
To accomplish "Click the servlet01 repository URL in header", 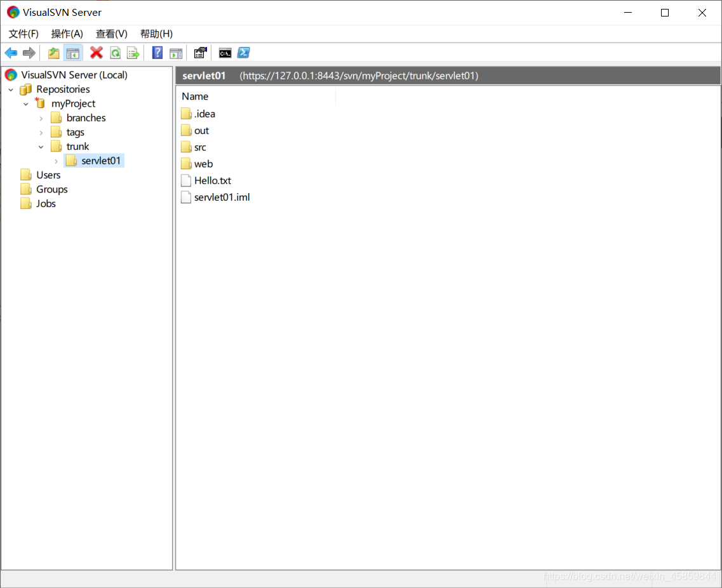I will click(x=359, y=76).
